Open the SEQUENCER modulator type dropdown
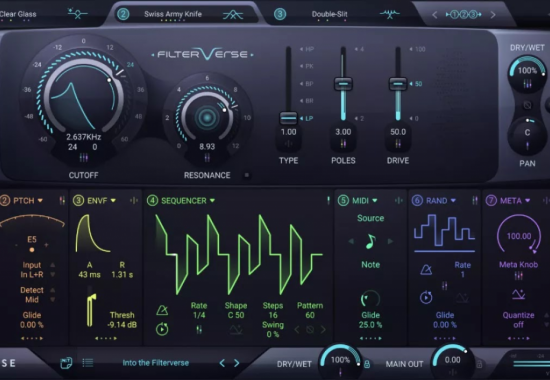 coord(212,201)
